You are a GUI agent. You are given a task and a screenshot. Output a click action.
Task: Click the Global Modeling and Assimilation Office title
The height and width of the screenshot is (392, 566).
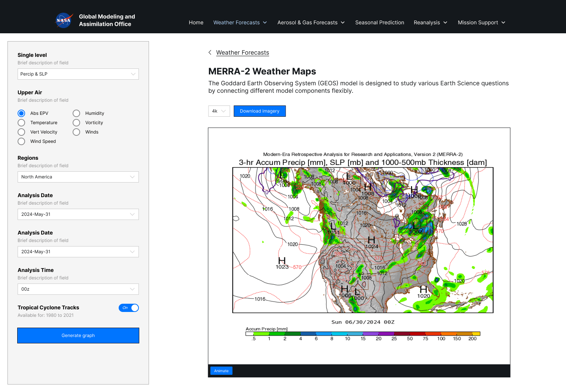coord(107,20)
